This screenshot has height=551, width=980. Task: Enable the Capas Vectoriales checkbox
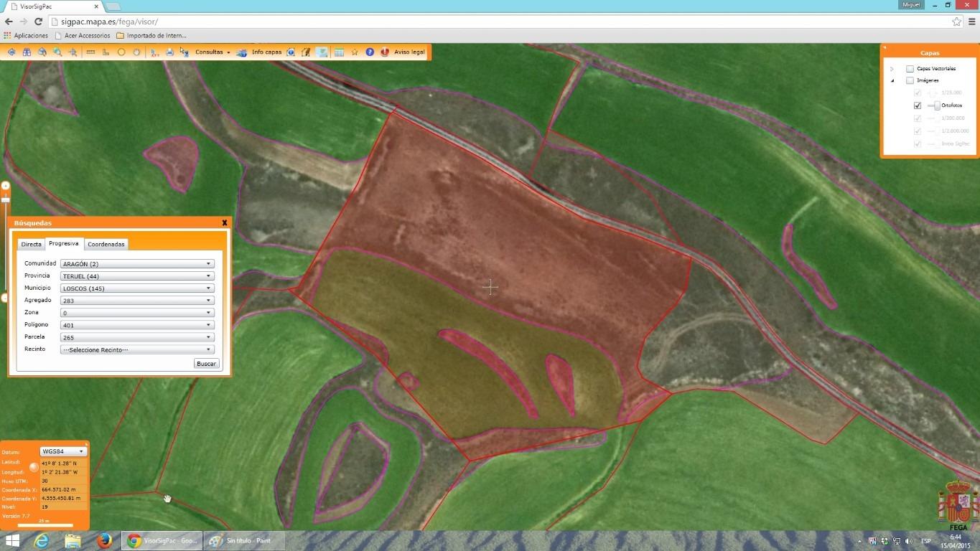point(910,69)
